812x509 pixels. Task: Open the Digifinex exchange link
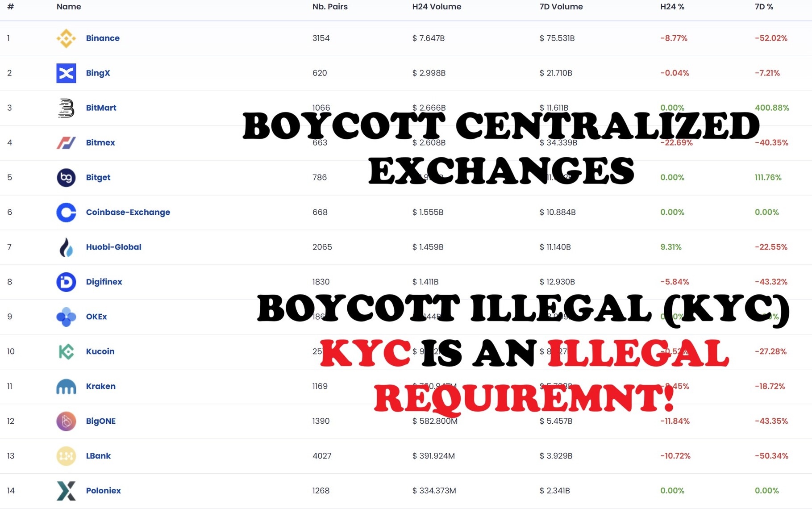click(104, 282)
